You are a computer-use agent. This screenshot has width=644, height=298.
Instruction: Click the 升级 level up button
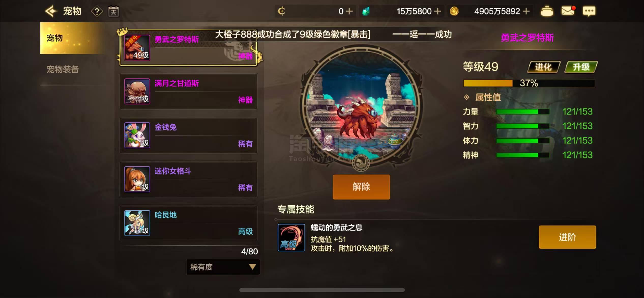click(581, 67)
